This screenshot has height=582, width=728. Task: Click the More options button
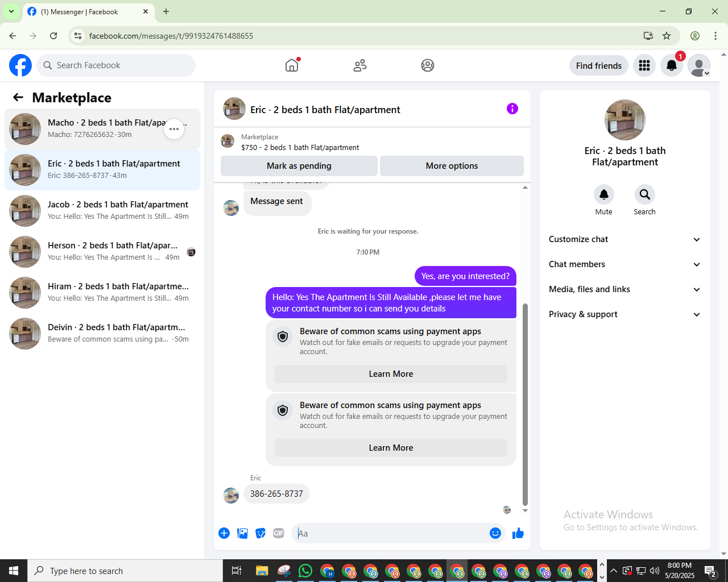452,166
